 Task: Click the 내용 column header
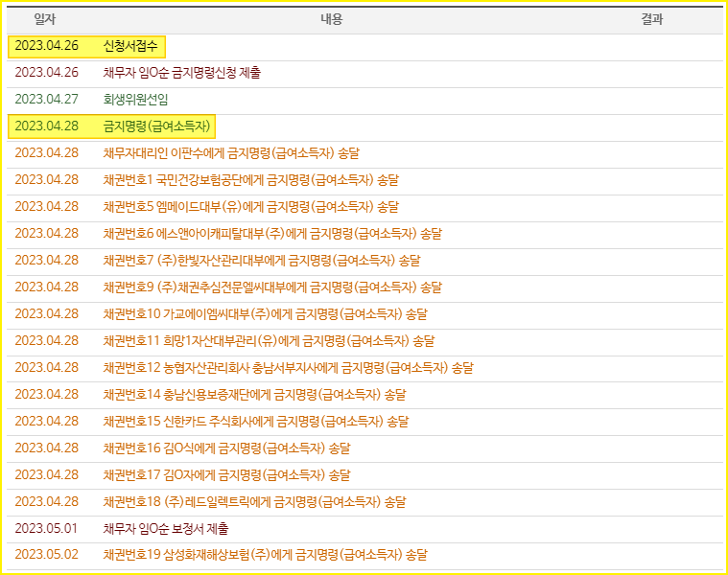(x=331, y=19)
